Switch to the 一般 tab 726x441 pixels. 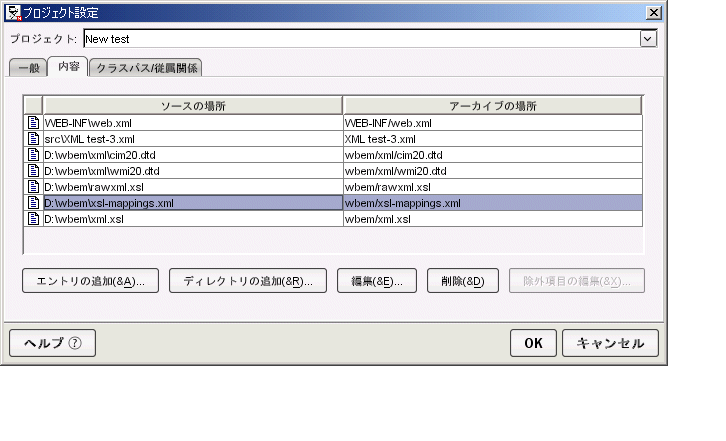click(x=28, y=68)
